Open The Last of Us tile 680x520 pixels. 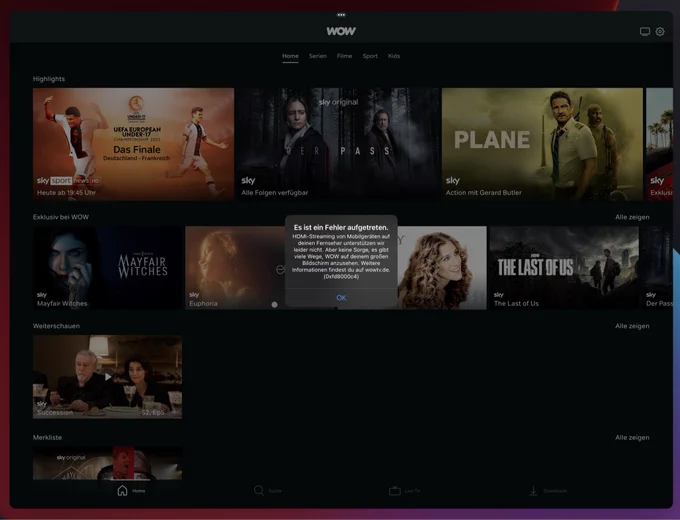[x=564, y=268]
